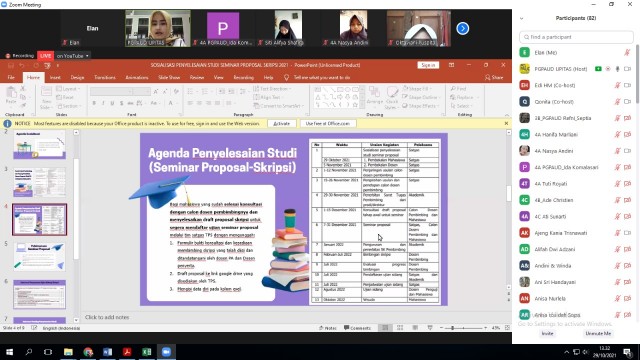This screenshot has width=640, height=360.
Task: Click the Find tool in Editing group
Action: [x=458, y=89]
